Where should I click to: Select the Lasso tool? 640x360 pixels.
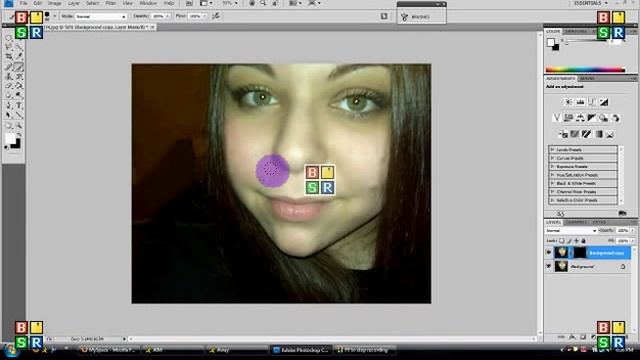8,47
